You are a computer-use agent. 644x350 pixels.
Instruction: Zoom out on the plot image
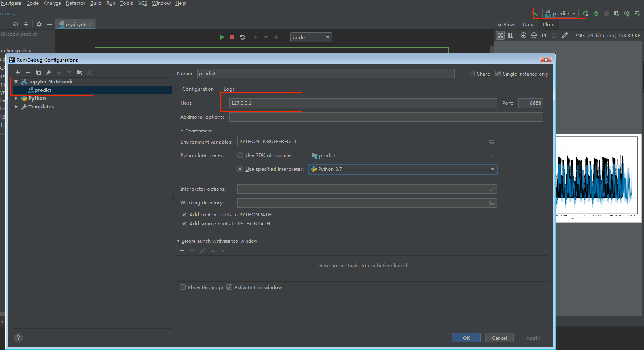[534, 35]
